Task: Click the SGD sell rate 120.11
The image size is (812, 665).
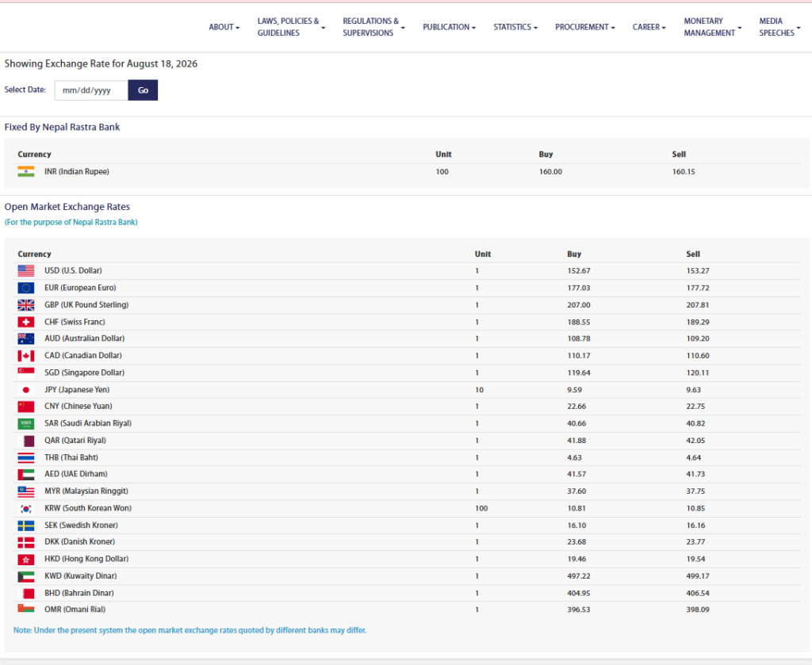Action: point(698,373)
